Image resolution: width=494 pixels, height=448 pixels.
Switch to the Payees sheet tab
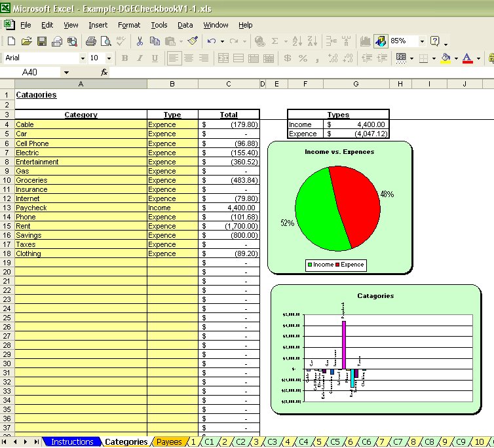[x=169, y=442]
